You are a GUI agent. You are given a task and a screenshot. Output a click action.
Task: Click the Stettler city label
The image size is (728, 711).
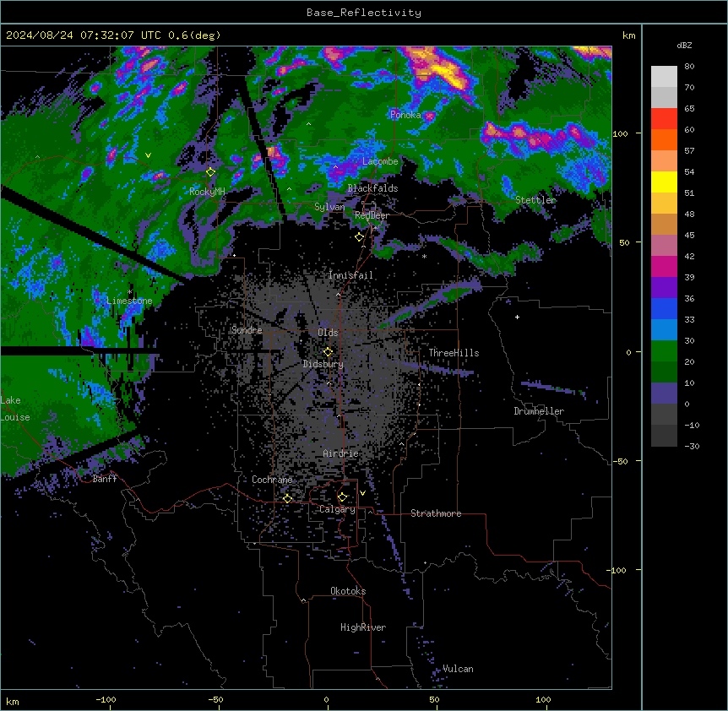(535, 200)
